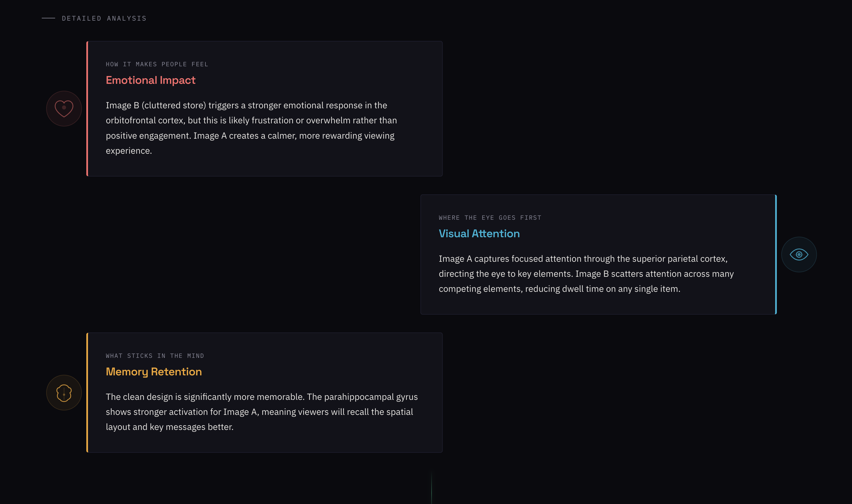The width and height of the screenshot is (852, 504).
Task: Click the Memory Retention description paragraph
Action: 261,412
